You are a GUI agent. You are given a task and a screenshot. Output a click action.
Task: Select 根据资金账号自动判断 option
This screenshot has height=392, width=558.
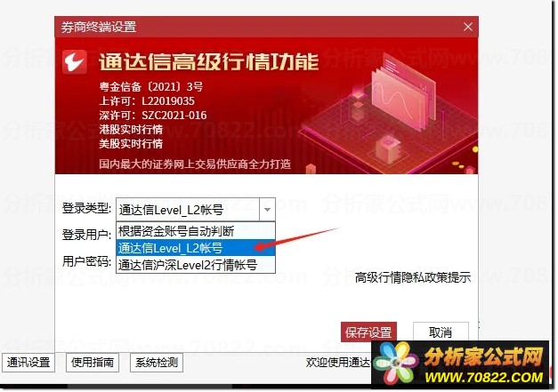coord(196,231)
